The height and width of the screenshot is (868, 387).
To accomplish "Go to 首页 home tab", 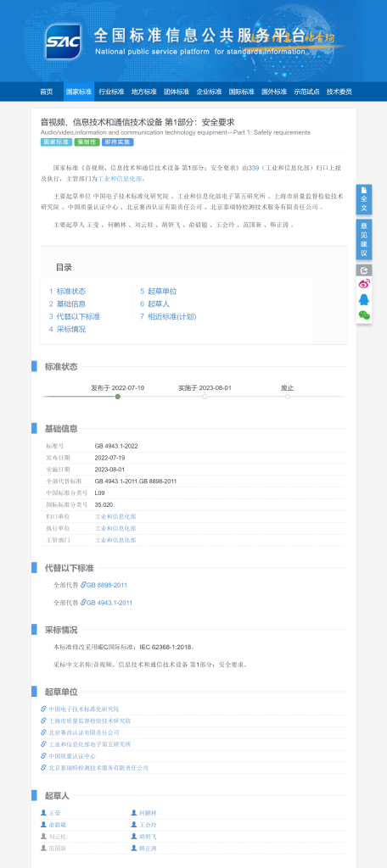I will (x=46, y=92).
